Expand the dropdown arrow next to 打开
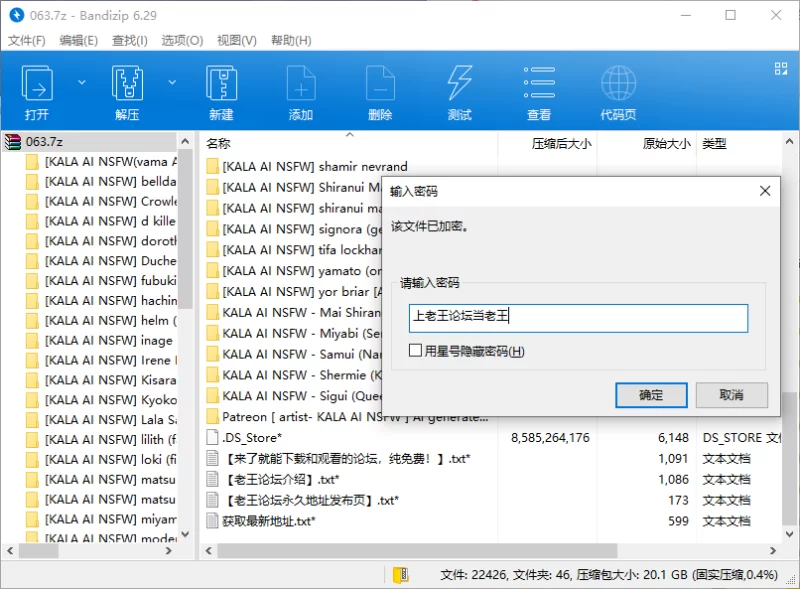800x589 pixels. (82, 82)
